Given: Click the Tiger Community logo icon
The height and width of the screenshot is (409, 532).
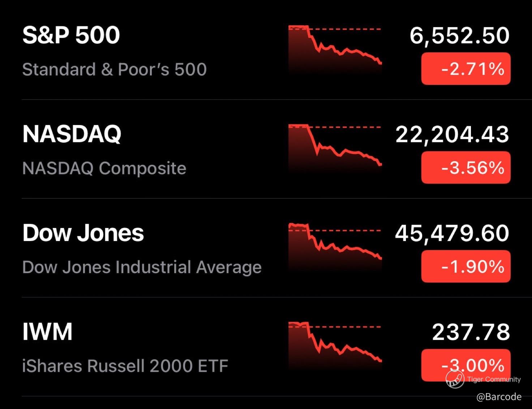Looking at the screenshot, I should (x=455, y=379).
